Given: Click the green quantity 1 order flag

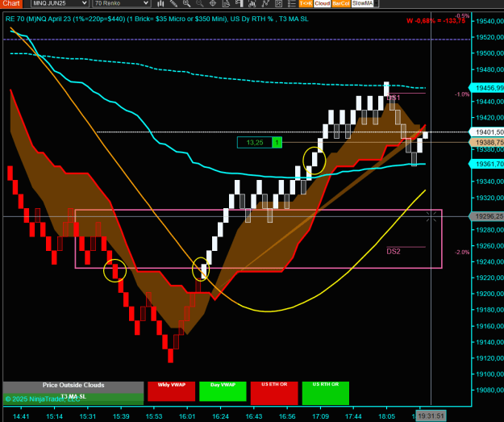Looking at the screenshot, I should pyautogui.click(x=277, y=143).
